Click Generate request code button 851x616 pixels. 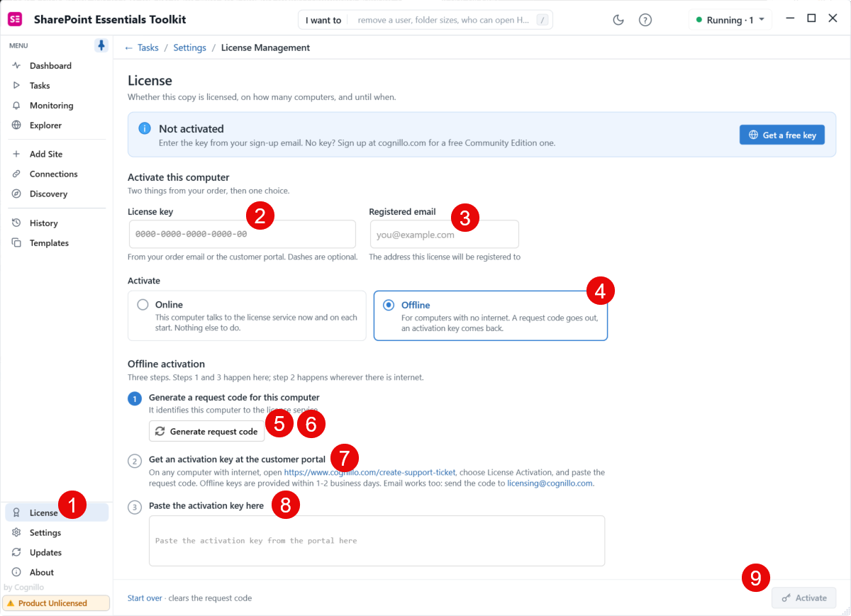pos(206,431)
